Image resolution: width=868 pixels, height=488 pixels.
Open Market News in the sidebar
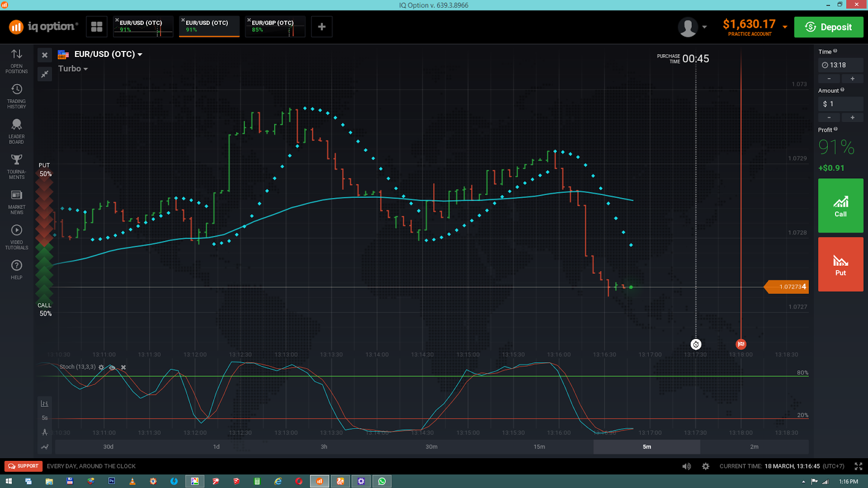coord(17,202)
